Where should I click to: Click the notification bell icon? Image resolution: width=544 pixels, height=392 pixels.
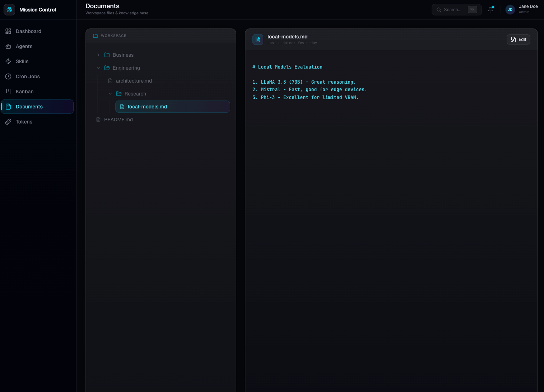(x=490, y=10)
